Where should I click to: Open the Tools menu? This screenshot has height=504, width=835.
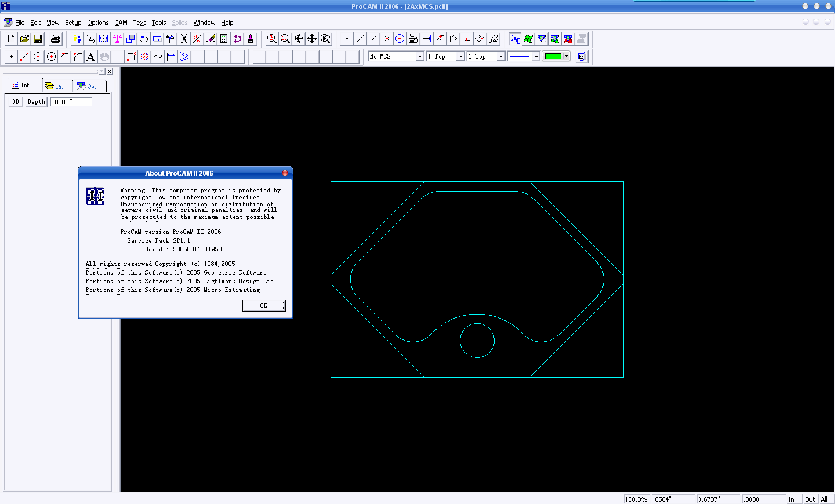click(x=159, y=23)
